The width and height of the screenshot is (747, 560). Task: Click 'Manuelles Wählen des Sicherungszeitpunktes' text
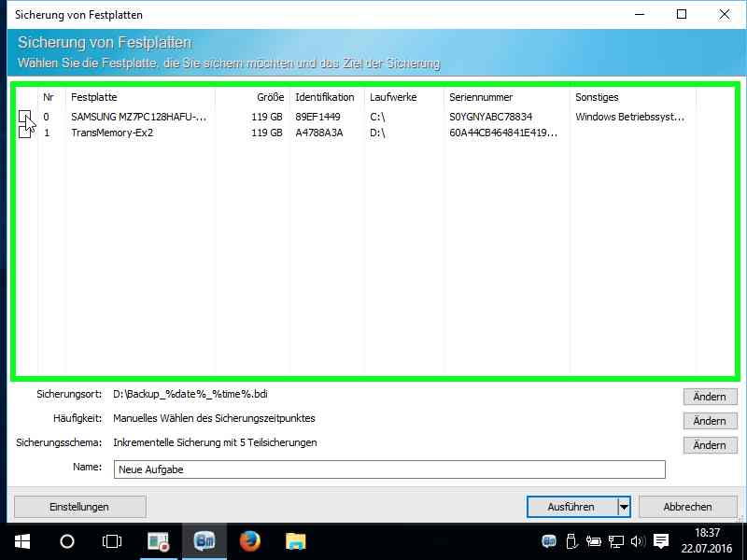(x=214, y=418)
